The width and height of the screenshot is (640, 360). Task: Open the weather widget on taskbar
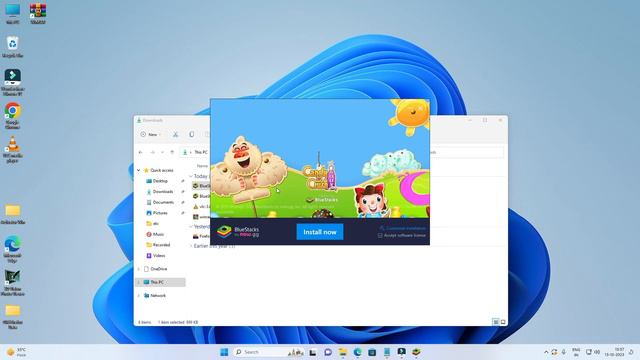coord(16,352)
